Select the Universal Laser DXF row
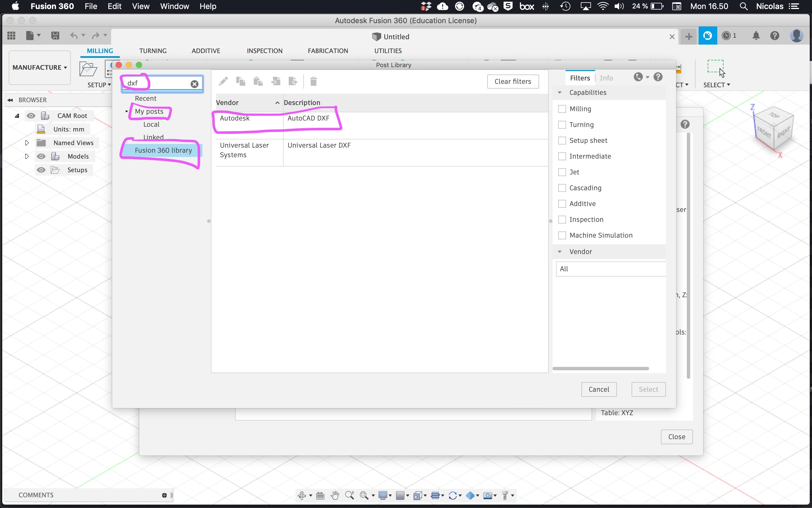 [382, 152]
